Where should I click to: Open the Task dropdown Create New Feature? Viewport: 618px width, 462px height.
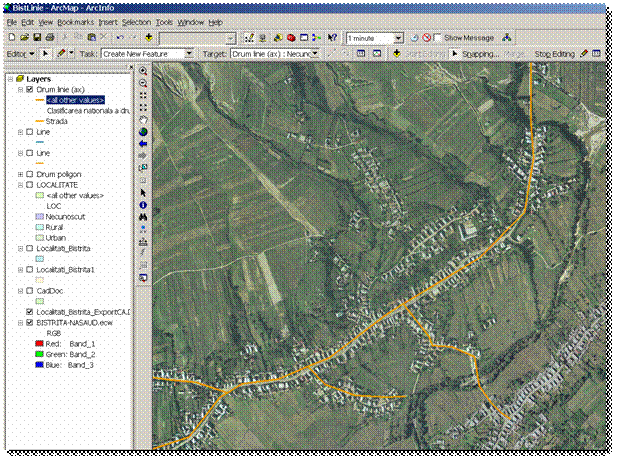pos(188,53)
